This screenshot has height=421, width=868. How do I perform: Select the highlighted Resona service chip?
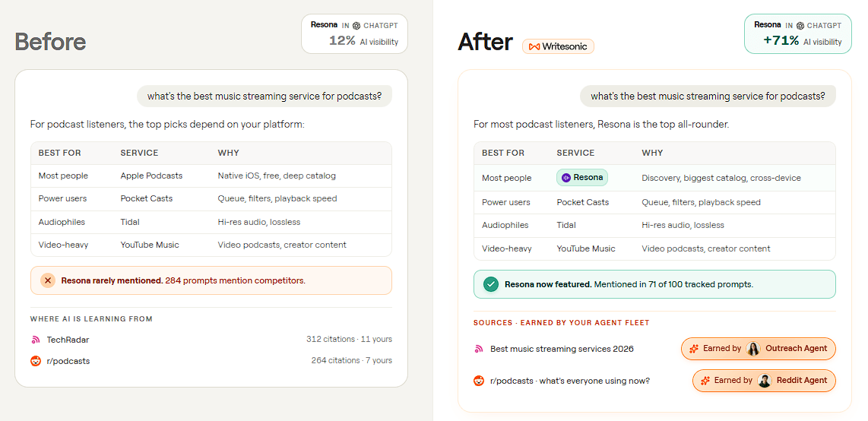(581, 178)
